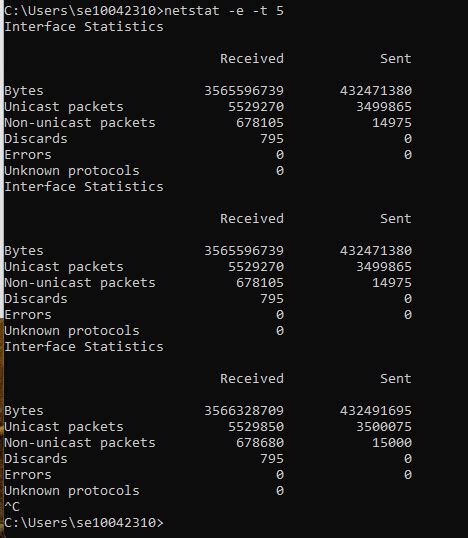Click the Received header in the first block
Screen dimensions: 468x538
(252, 59)
